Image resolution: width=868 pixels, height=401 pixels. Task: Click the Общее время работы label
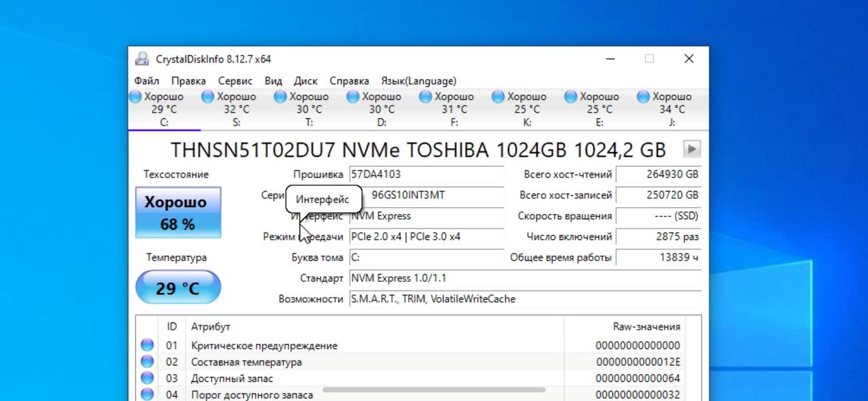[x=561, y=258]
